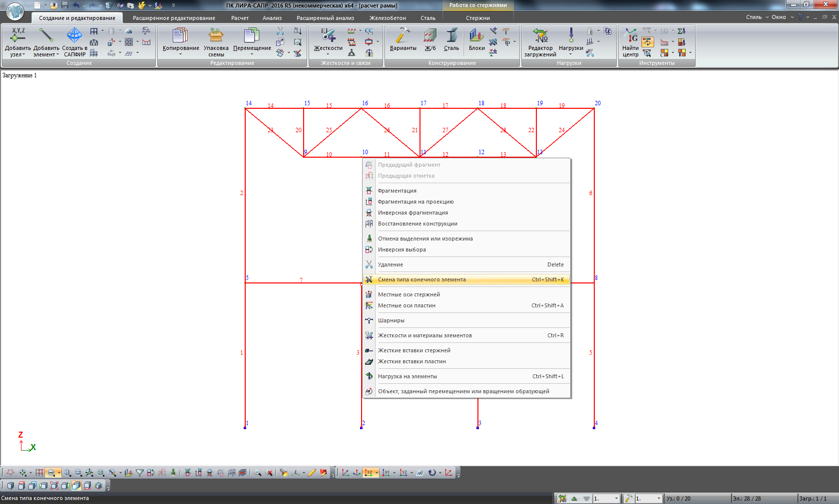Expand the Перемещение dropdown arrow

[252, 54]
